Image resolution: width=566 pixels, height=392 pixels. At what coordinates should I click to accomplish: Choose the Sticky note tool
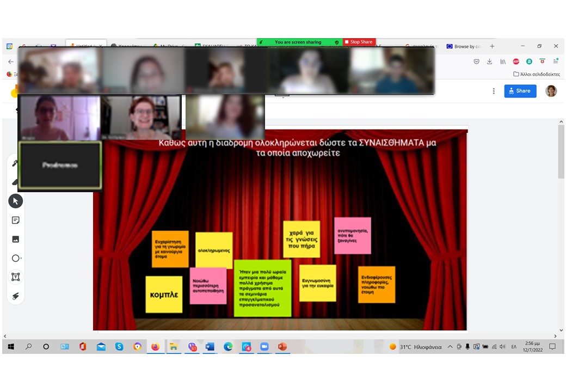pyautogui.click(x=15, y=220)
